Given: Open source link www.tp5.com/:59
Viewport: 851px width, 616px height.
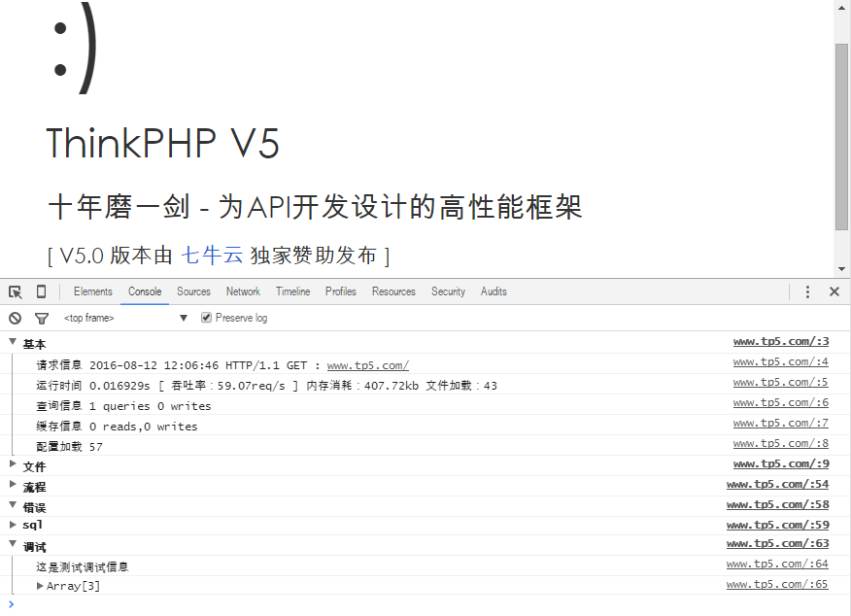Looking at the screenshot, I should [778, 525].
